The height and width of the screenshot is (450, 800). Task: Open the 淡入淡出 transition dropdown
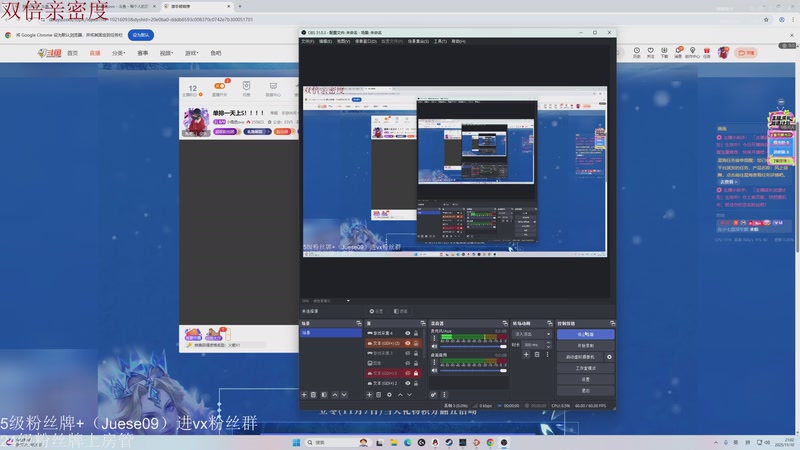click(532, 334)
